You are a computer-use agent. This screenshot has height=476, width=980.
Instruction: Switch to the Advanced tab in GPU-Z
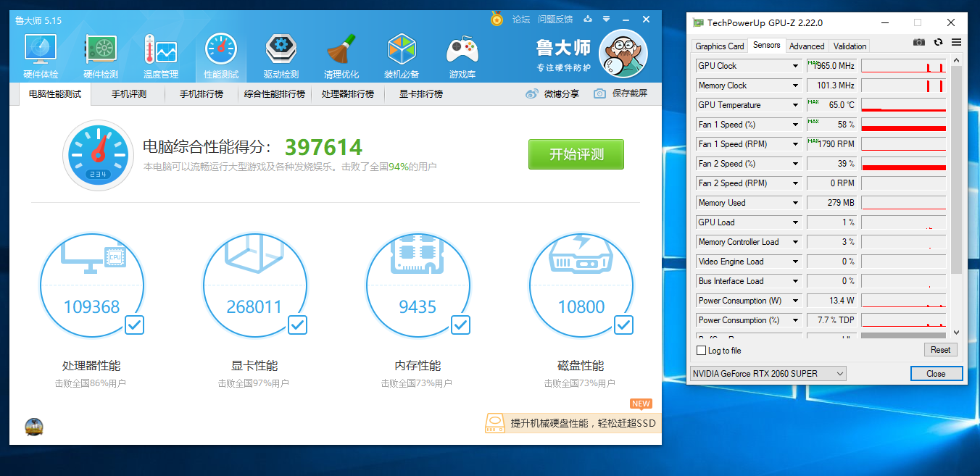click(807, 46)
